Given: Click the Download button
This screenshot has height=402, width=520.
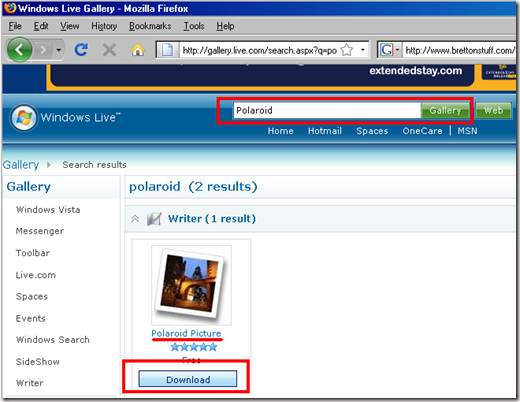Looking at the screenshot, I should (x=188, y=379).
